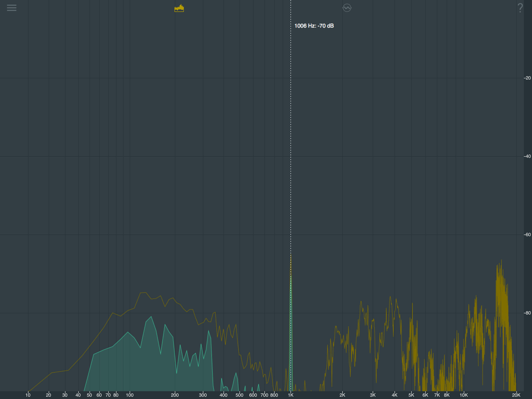Click the -80 dB level scale label

[x=527, y=313]
